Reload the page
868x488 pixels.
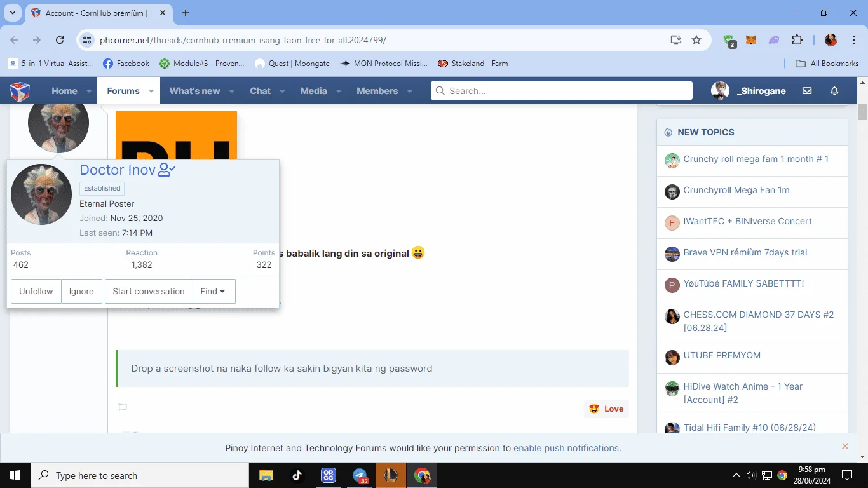coord(60,40)
